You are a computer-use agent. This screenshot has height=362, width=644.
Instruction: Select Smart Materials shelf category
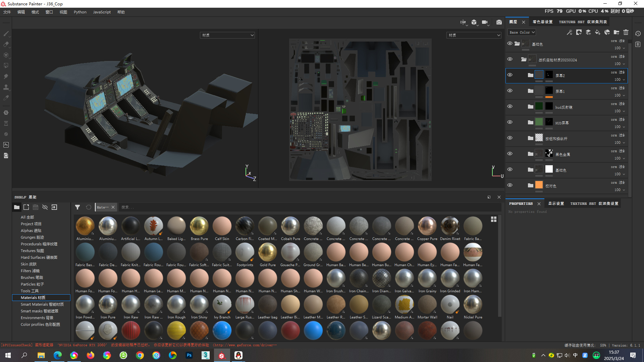click(x=42, y=304)
